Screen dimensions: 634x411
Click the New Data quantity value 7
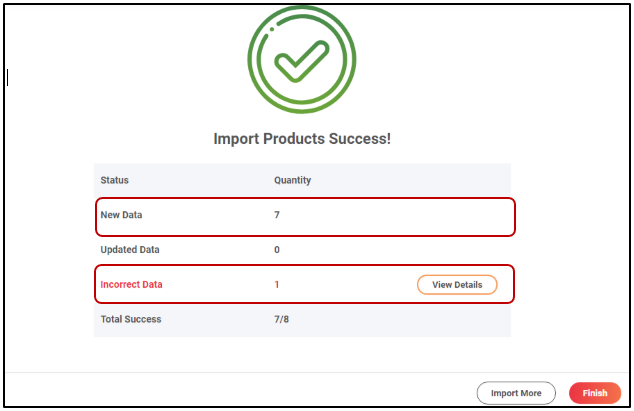[277, 215]
